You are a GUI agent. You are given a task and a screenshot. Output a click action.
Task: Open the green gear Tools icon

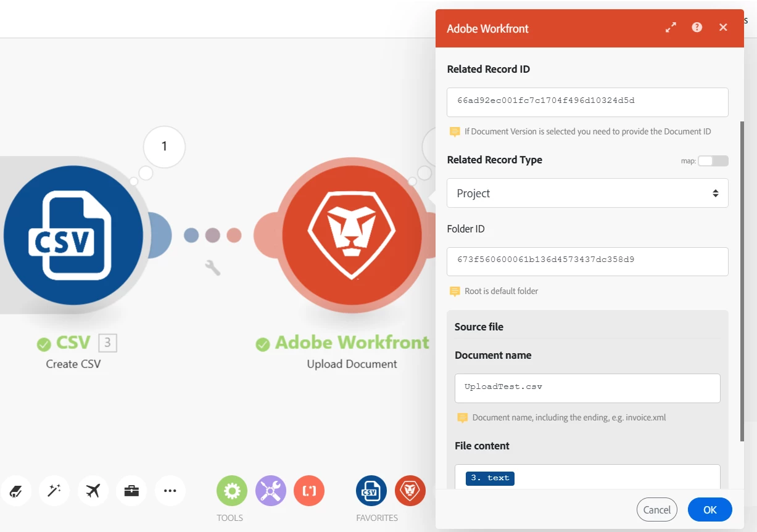click(x=232, y=491)
